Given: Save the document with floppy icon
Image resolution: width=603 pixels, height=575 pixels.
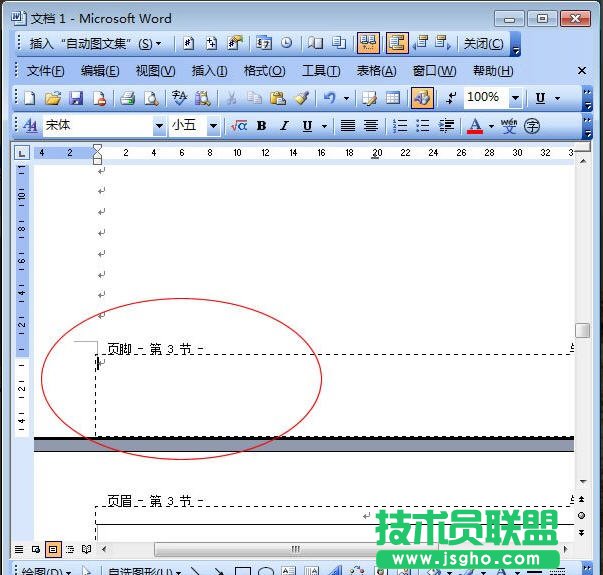Looking at the screenshot, I should (x=76, y=98).
